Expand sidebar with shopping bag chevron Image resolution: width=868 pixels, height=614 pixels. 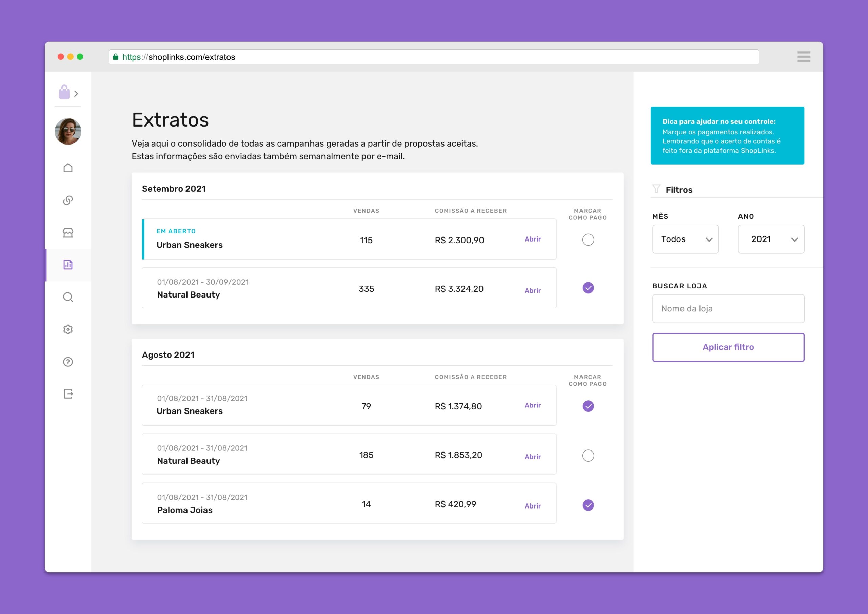click(76, 93)
